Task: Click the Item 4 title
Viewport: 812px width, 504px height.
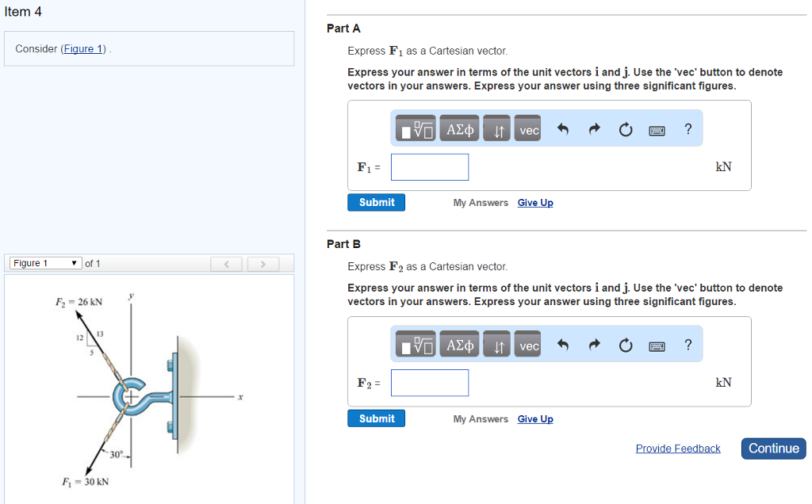Action: (23, 12)
